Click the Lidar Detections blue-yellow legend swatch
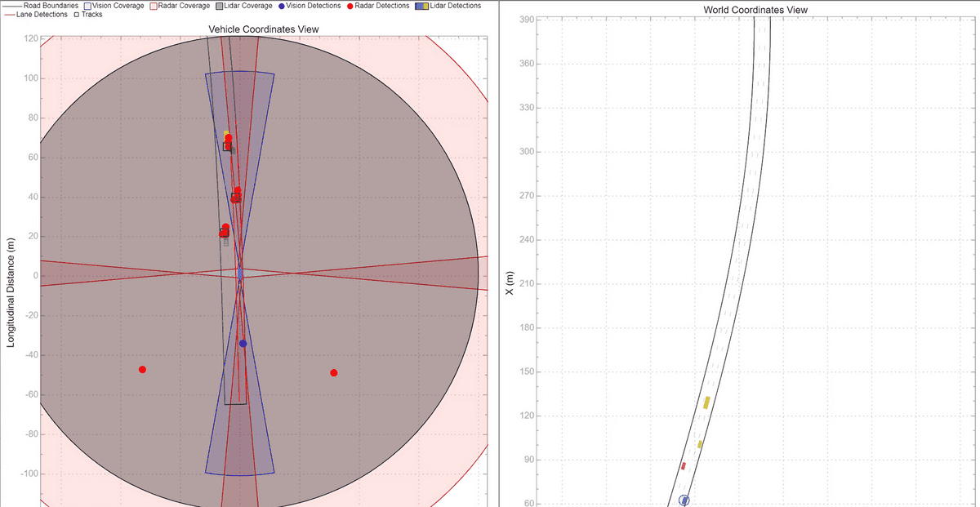This screenshot has width=980, height=507. pos(421,6)
